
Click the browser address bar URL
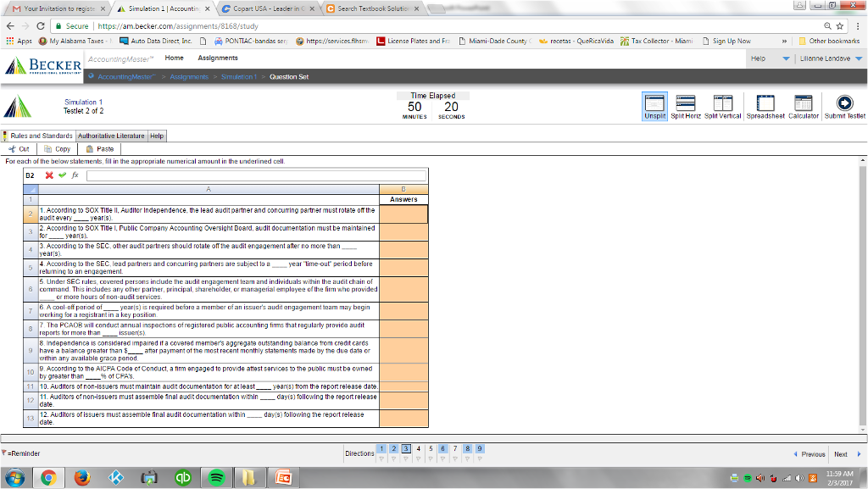178,26
